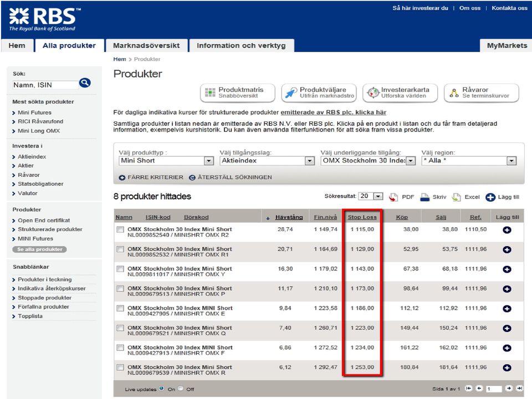Click Färre kriterier plus icon
The image size is (532, 399).
pos(122,177)
